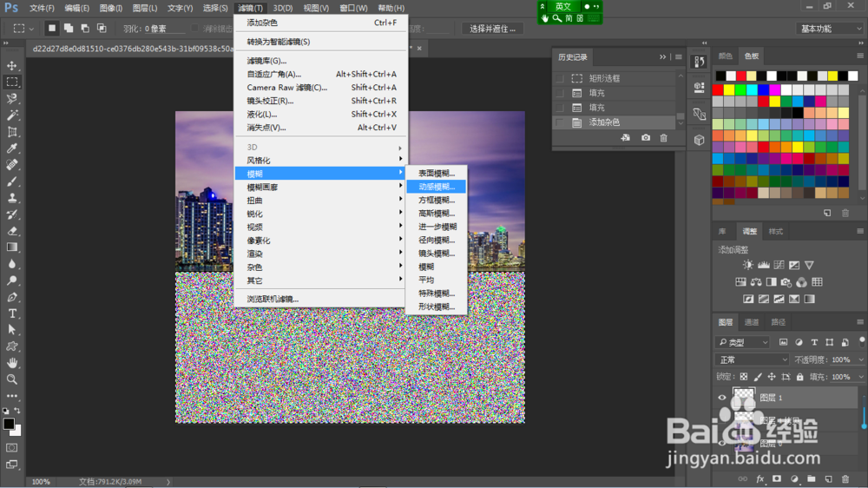868x488 pixels.
Task: Choose 高斯模糊 from blur submenu
Action: pos(437,214)
